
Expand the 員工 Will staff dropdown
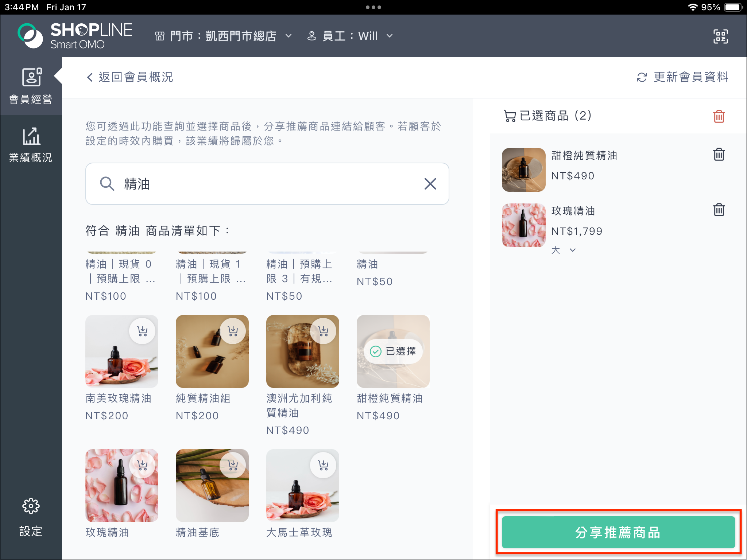click(350, 36)
